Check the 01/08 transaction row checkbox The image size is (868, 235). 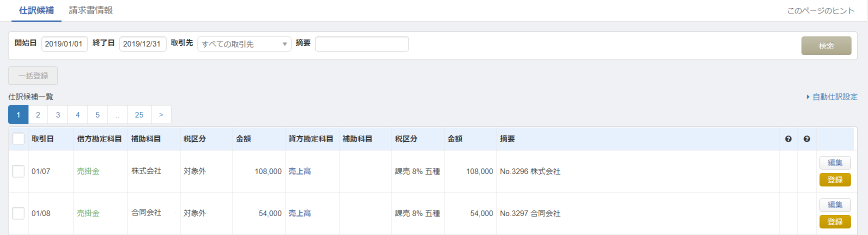coord(18,213)
